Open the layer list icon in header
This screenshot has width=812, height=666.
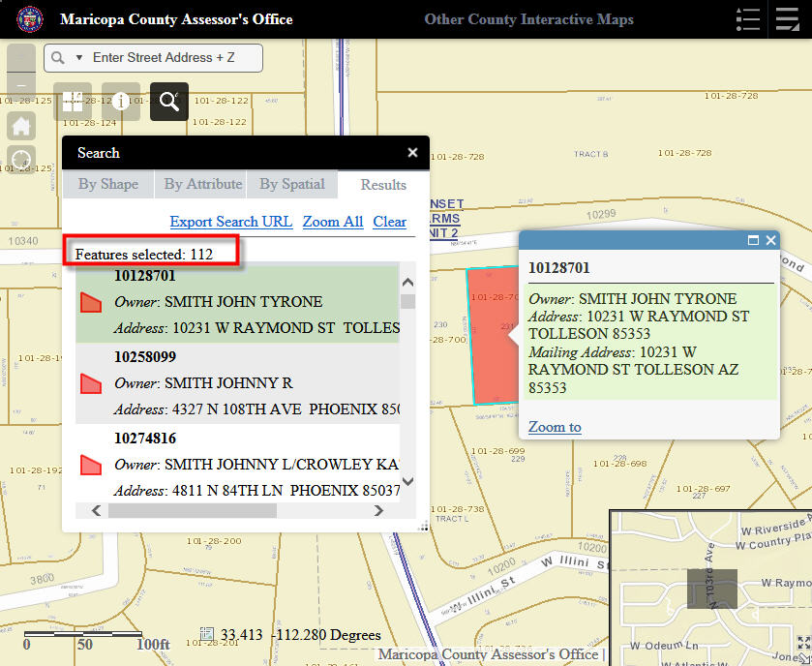[x=787, y=19]
